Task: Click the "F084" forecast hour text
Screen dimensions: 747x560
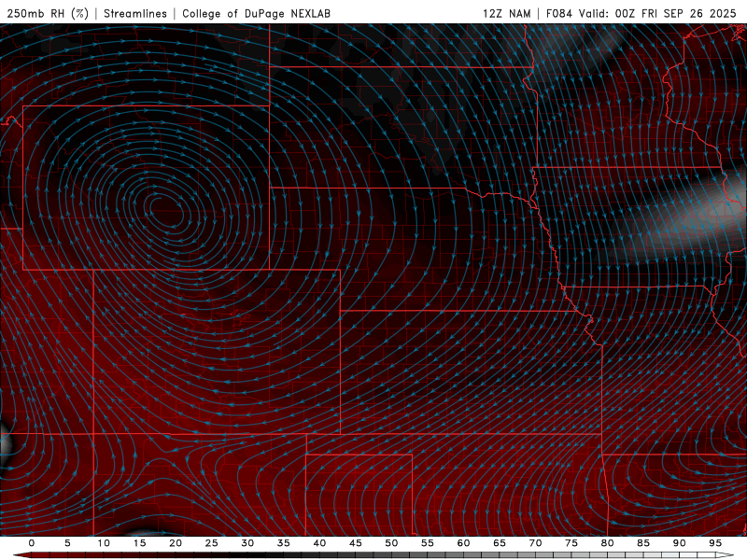Action: 559,13
